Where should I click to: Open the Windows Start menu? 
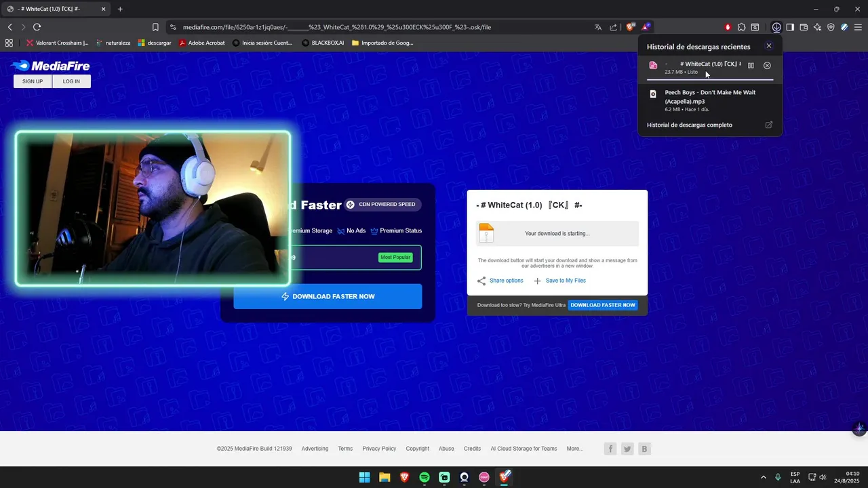(364, 477)
